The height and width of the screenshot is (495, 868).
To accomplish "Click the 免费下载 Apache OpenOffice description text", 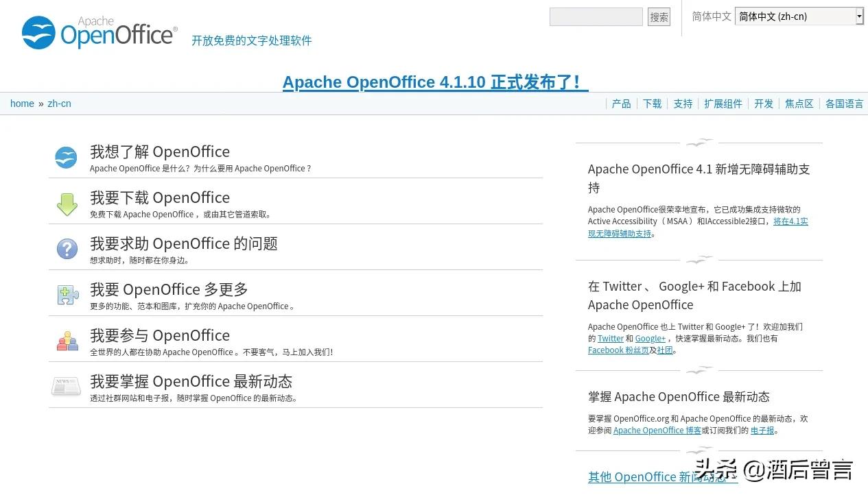I will (x=181, y=215).
